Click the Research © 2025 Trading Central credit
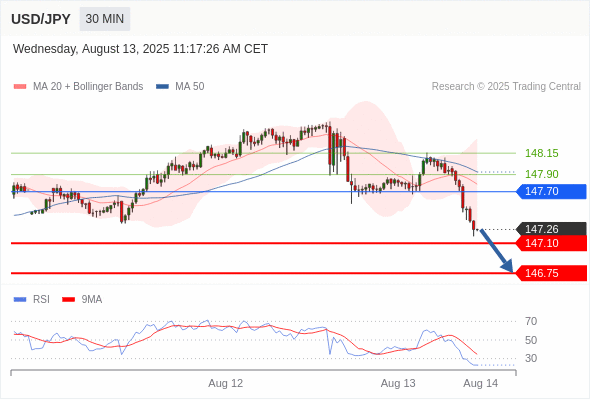This screenshot has height=400, width=590. click(506, 87)
